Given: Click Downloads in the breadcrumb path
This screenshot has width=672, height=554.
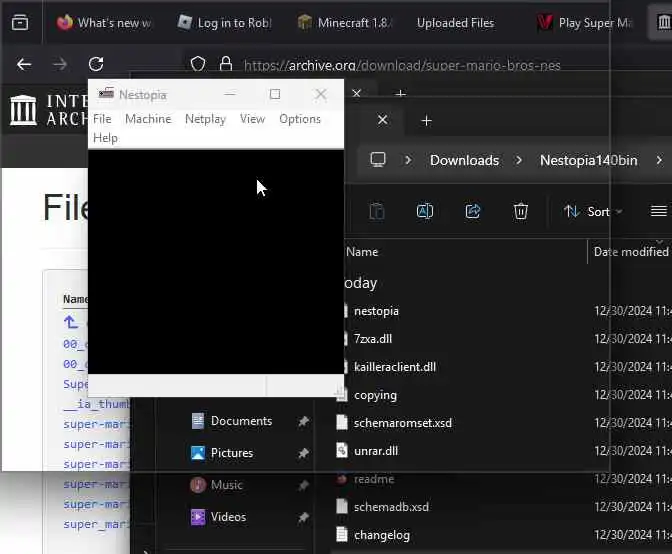Looking at the screenshot, I should (x=464, y=160).
